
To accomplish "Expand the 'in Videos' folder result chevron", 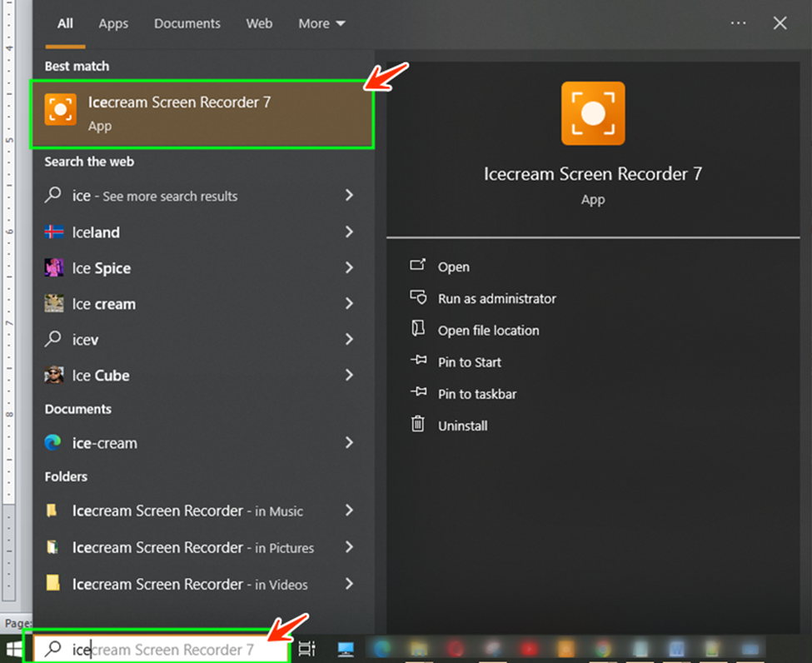I will coord(350,584).
